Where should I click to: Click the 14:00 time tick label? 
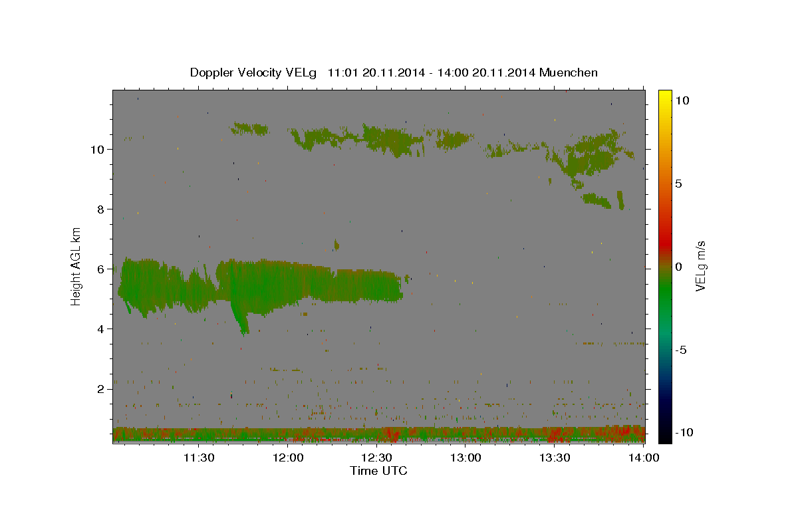click(644, 458)
